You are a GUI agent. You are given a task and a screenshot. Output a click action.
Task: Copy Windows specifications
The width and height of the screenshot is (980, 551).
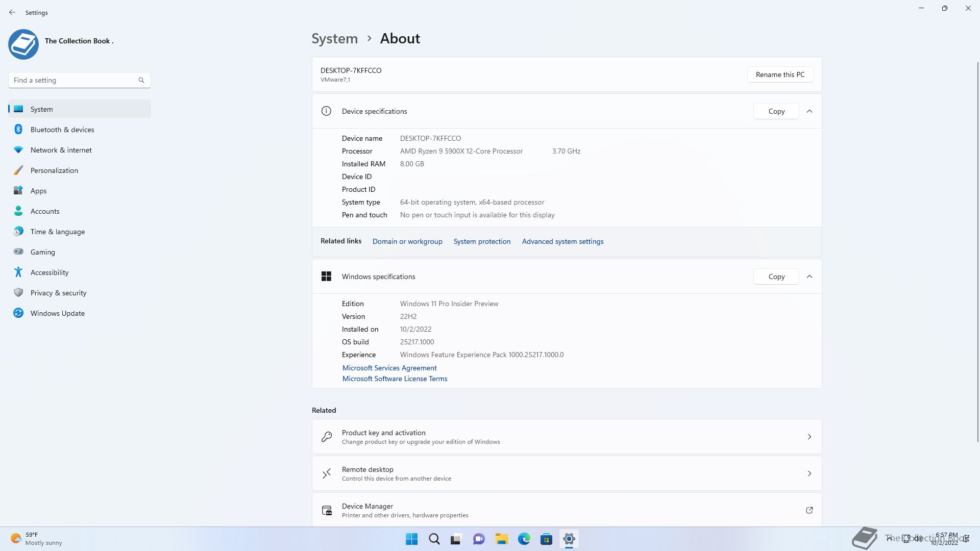pyautogui.click(x=776, y=277)
